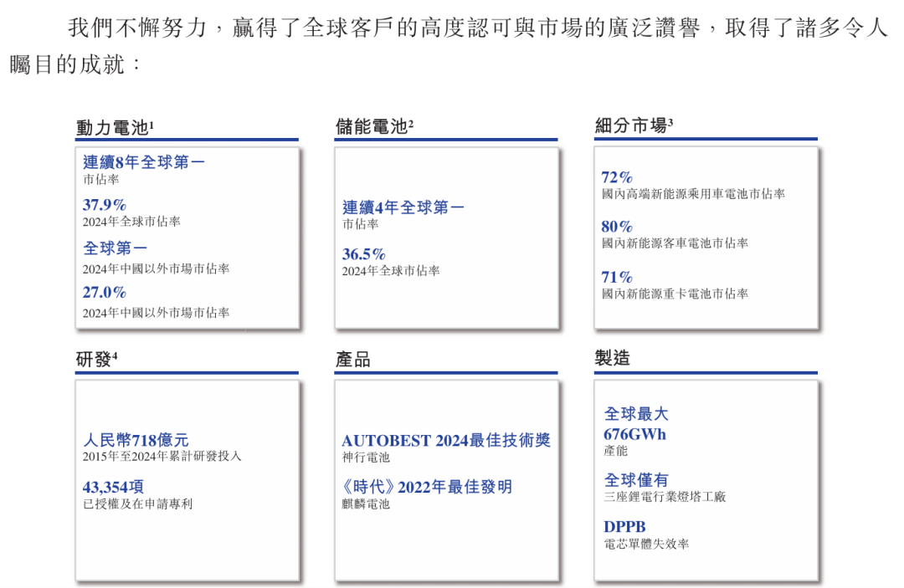Image resolution: width=904 pixels, height=588 pixels.
Task: Click the 儲能電池 section heading
Action: (375, 126)
